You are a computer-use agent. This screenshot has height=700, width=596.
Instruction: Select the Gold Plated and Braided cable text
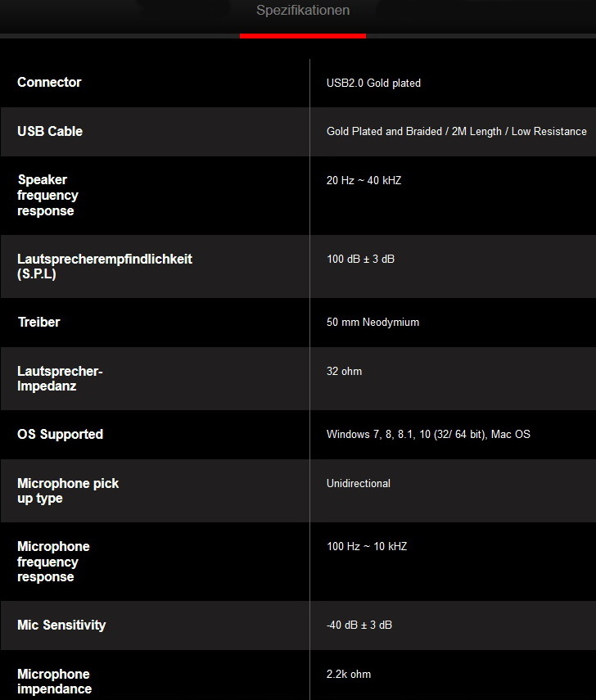(456, 131)
